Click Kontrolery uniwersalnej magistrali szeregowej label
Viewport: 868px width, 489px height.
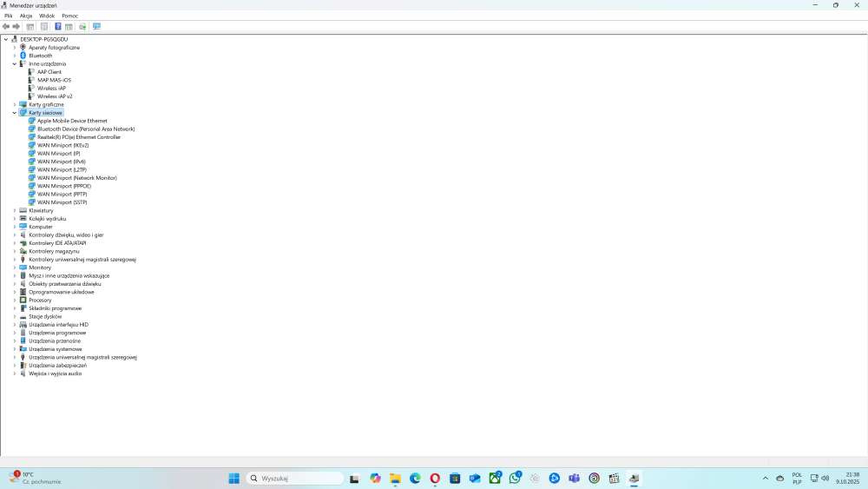click(x=82, y=259)
